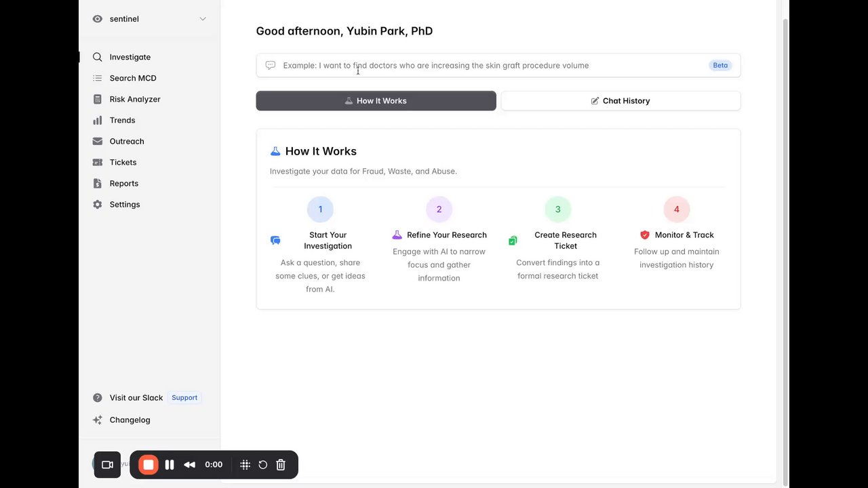
Task: Click the investigation question input field
Action: [488, 65]
